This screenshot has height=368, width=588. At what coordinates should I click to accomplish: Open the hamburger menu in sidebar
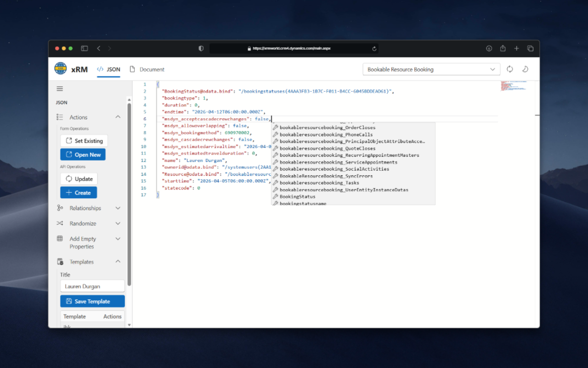(x=60, y=89)
